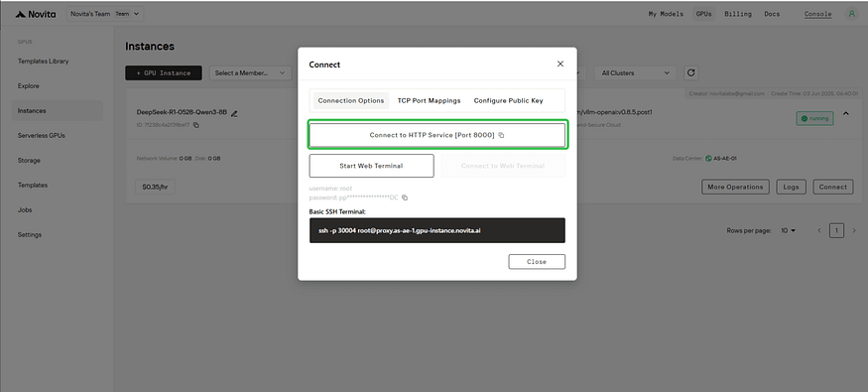This screenshot has height=392, width=868.
Task: Open the Novita's Team dropdown
Action: click(105, 14)
